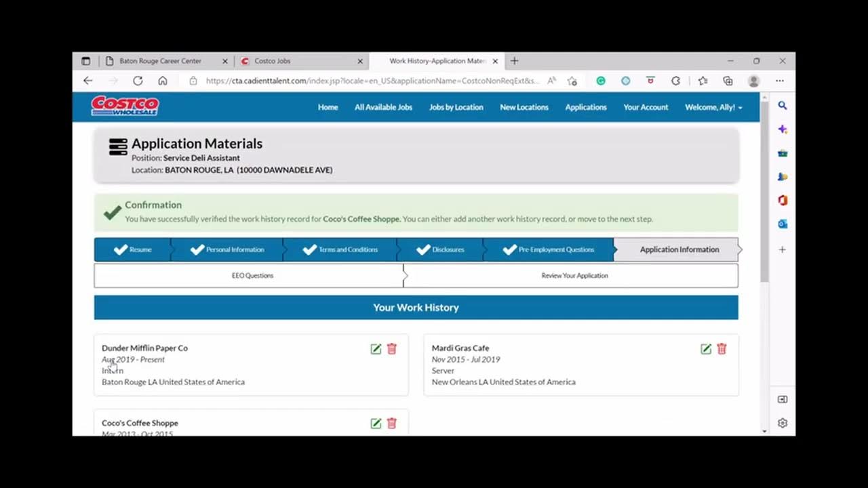Edit the Mardi Gras Cafe record

coord(706,349)
